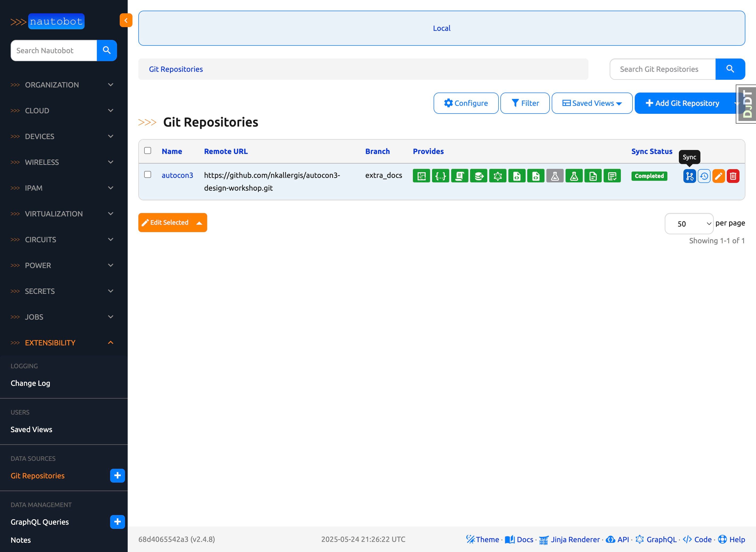Open the 50 per page dropdown
Viewport: 756px width, 552px height.
point(689,224)
